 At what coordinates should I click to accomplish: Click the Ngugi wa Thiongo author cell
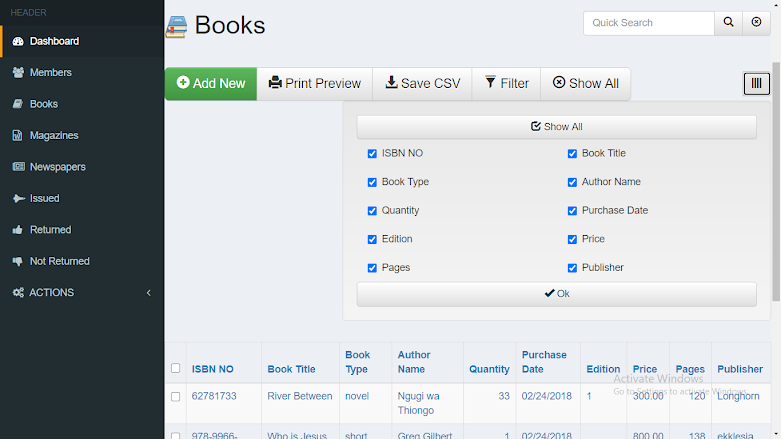coord(418,403)
